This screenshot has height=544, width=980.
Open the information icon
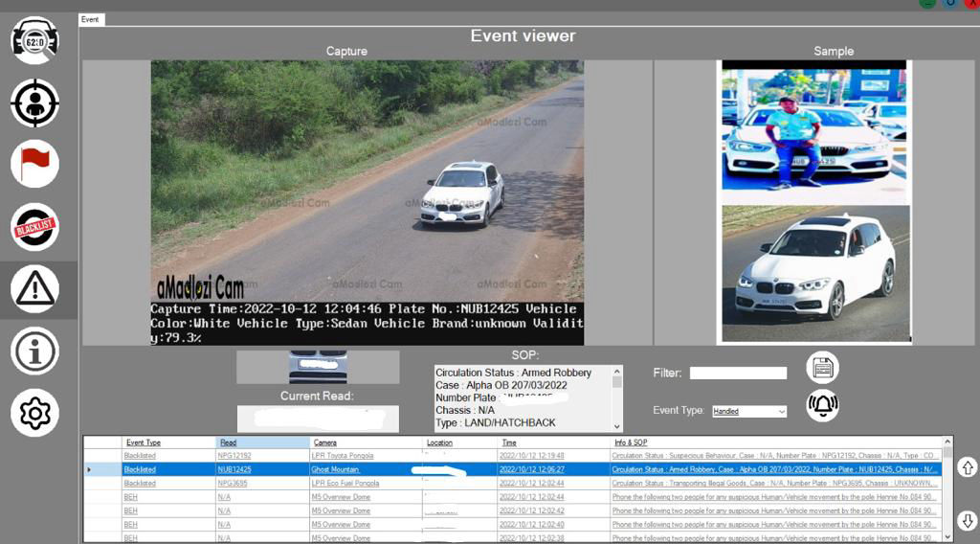point(35,351)
